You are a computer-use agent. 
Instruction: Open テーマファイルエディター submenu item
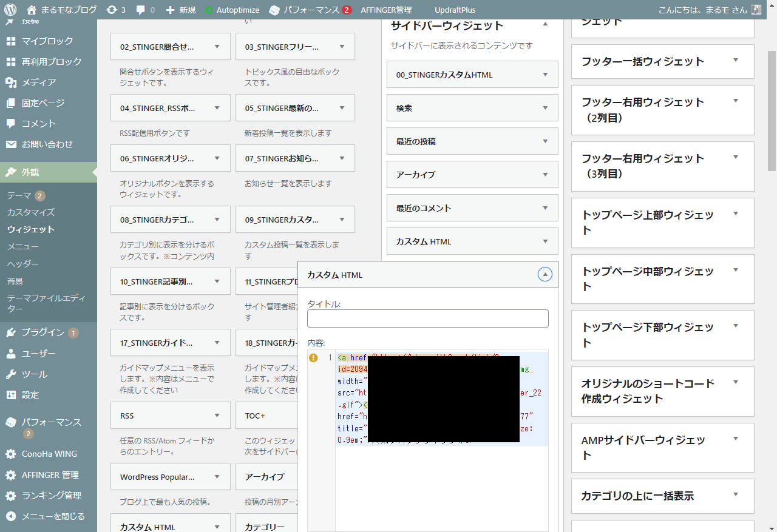[47, 303]
